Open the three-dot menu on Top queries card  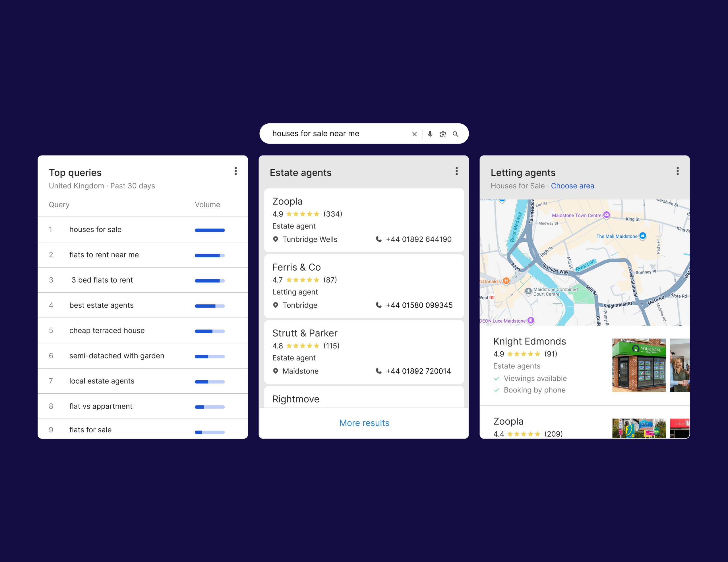(x=236, y=171)
